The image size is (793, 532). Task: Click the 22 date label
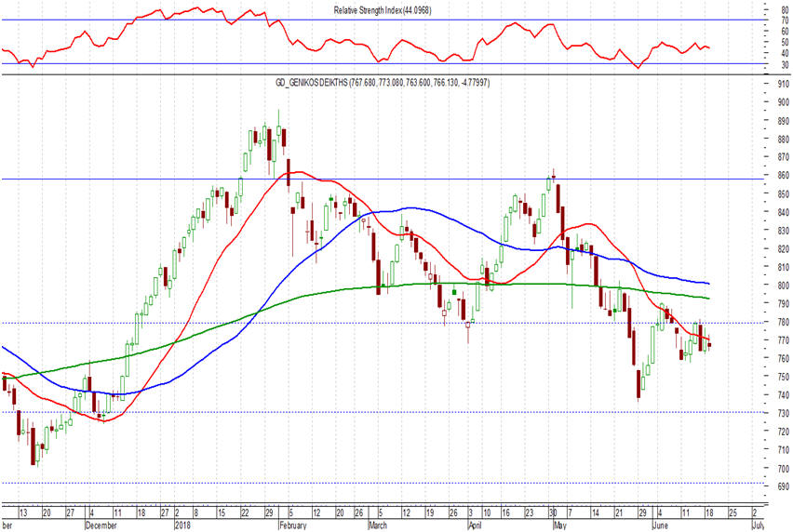coord(246,513)
